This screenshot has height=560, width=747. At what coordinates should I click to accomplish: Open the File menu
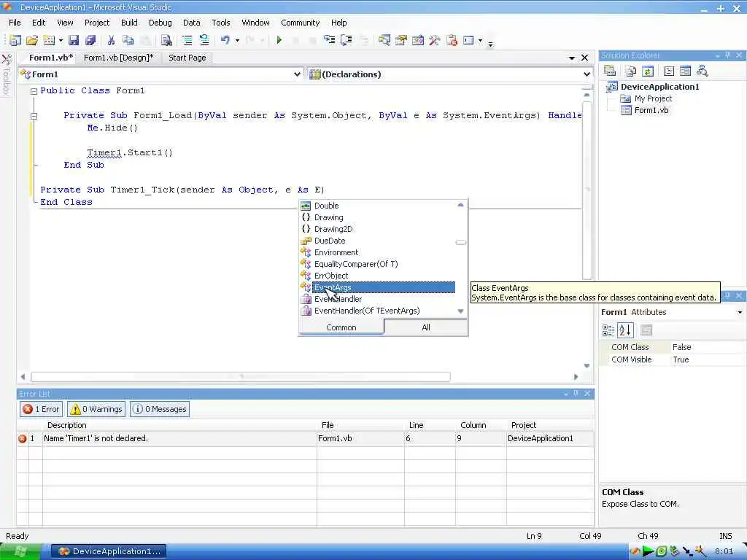coord(15,23)
